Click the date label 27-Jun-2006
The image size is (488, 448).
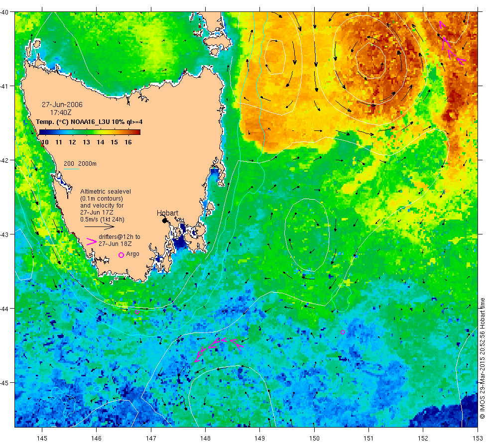tap(62, 105)
